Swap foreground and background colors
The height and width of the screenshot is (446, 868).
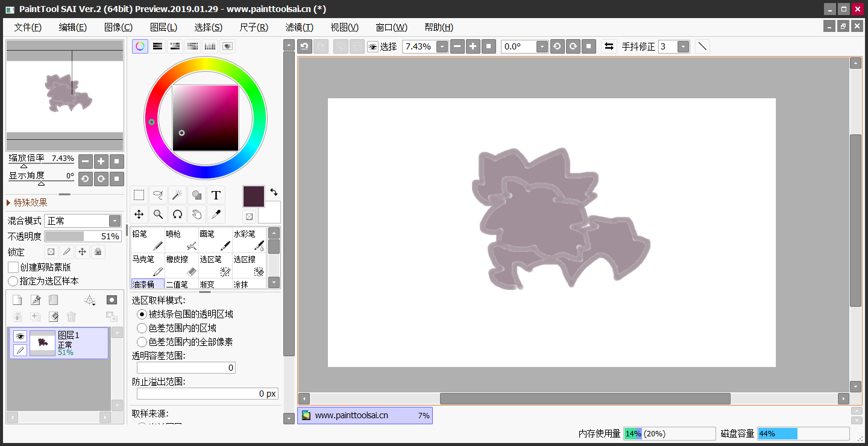(x=274, y=192)
